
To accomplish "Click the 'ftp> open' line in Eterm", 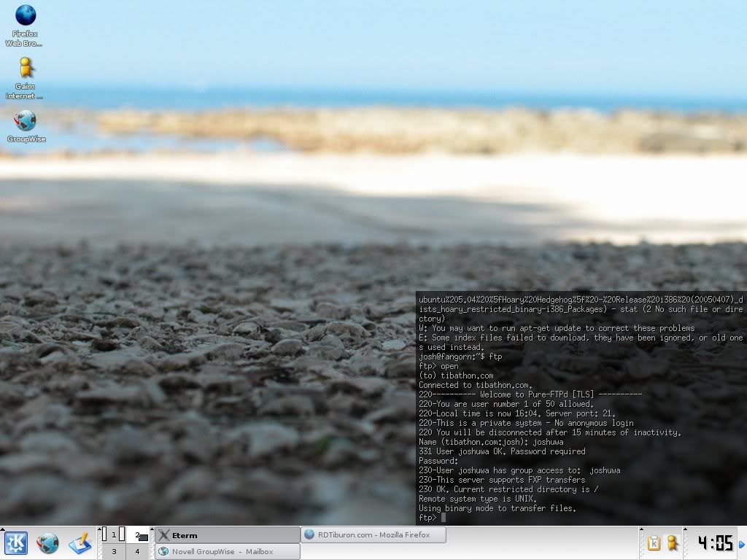I will (438, 366).
